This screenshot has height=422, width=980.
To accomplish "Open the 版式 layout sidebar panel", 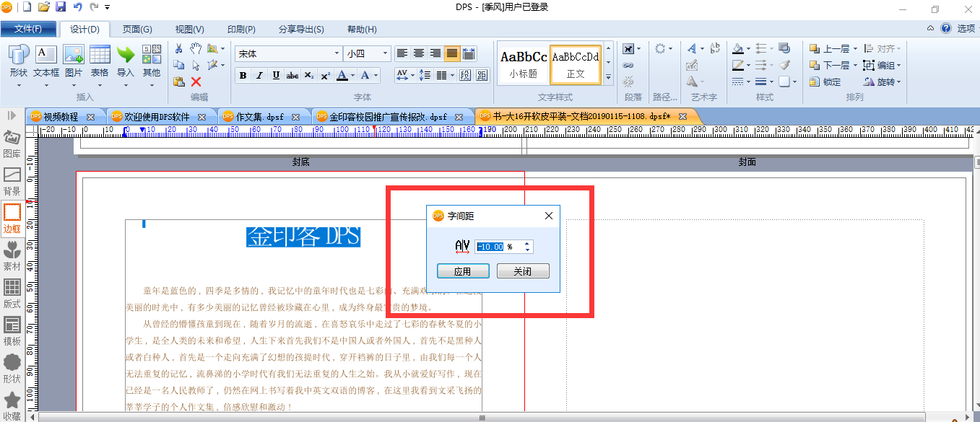I will (x=12, y=295).
